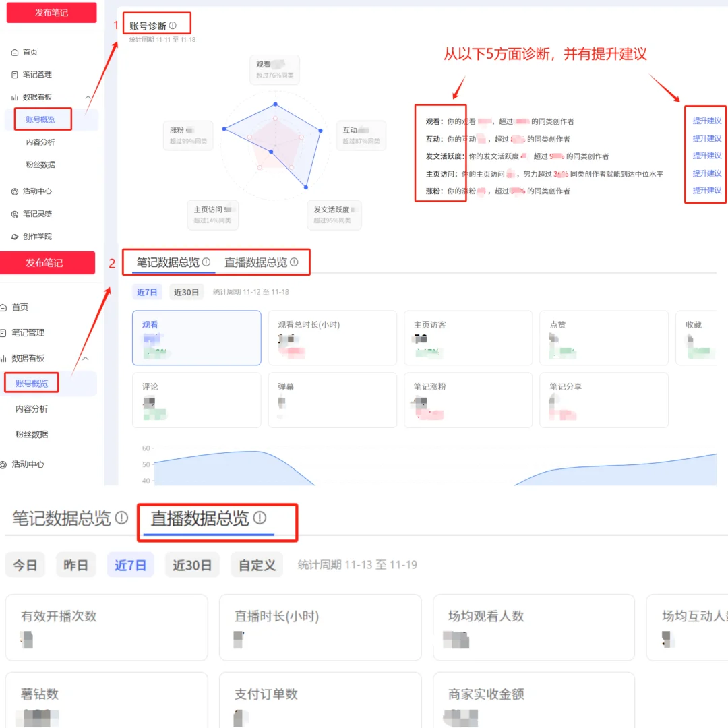
Task: Choose the 今日 period filter
Action: tap(25, 565)
